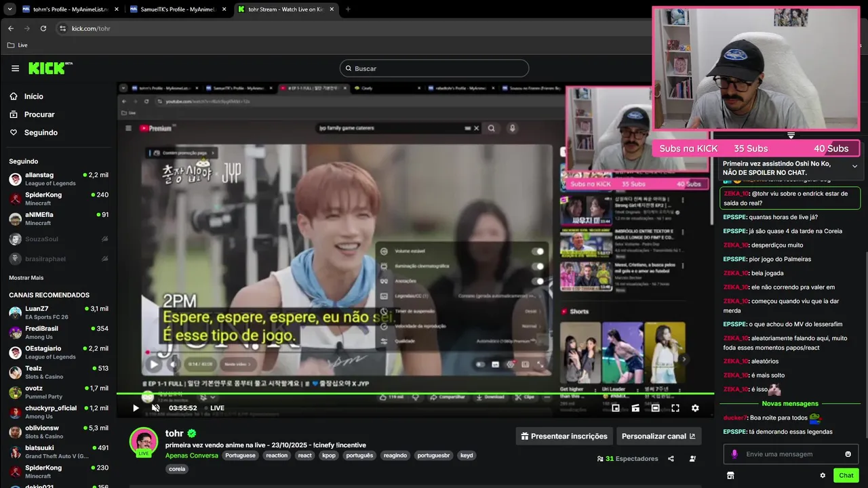Image resolution: width=868 pixels, height=488 pixels.
Task: Open biatsuuki channel
Action: point(58,451)
